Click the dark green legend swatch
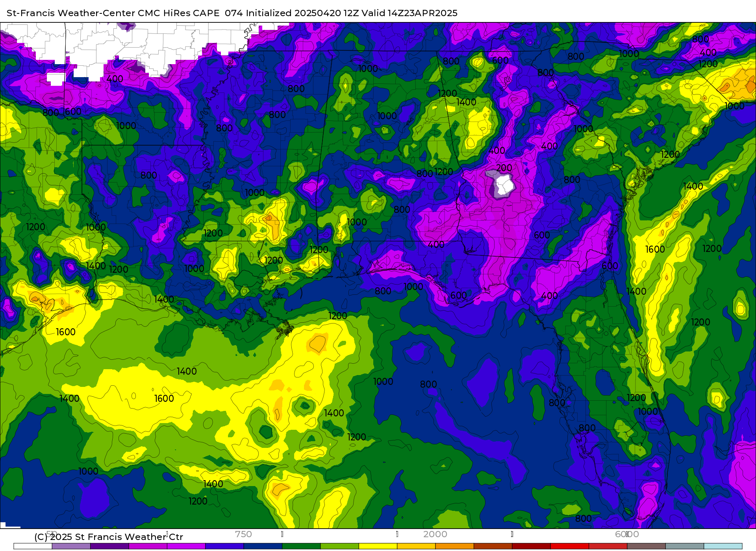756x551 pixels. pyautogui.click(x=301, y=546)
